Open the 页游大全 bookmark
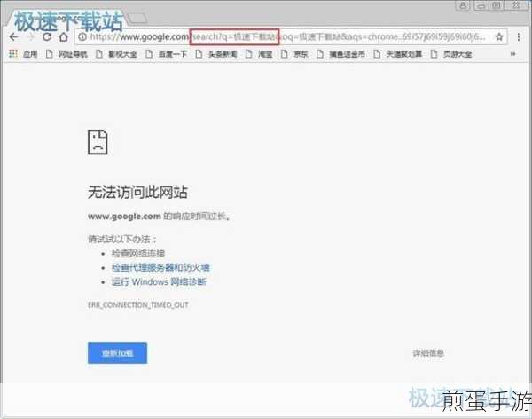 (x=451, y=53)
